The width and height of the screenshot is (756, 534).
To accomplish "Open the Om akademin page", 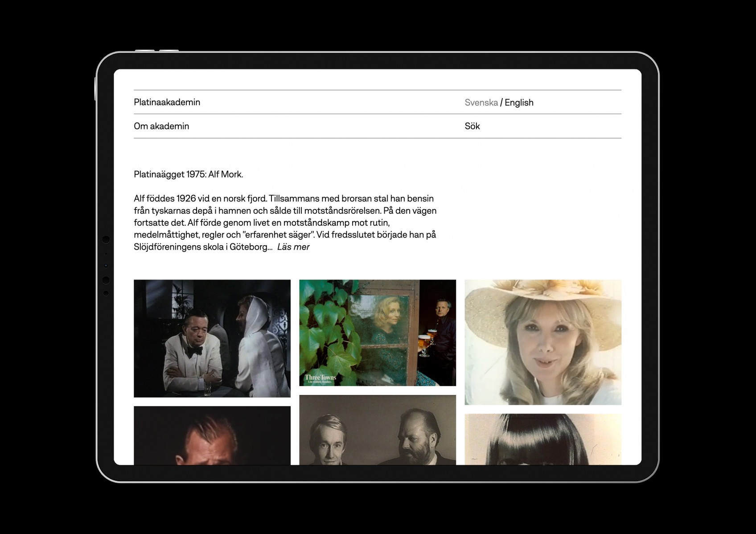I will [x=161, y=126].
